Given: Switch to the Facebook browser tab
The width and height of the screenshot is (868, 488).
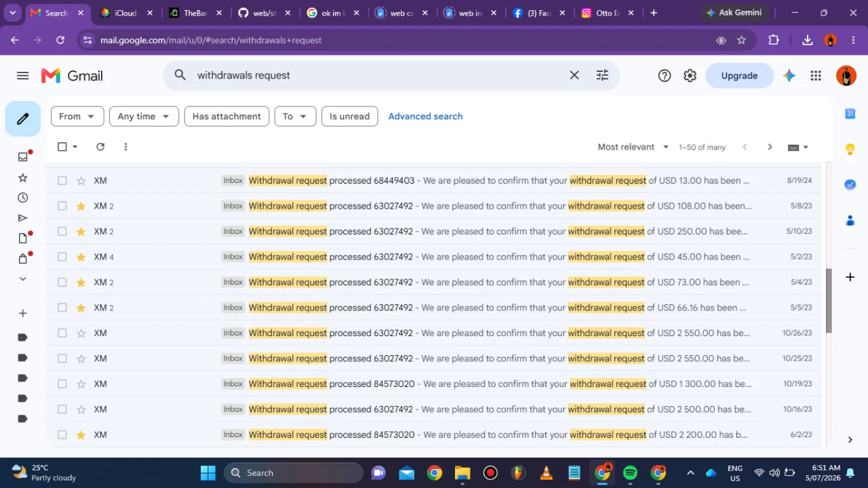Looking at the screenshot, I should click(540, 13).
